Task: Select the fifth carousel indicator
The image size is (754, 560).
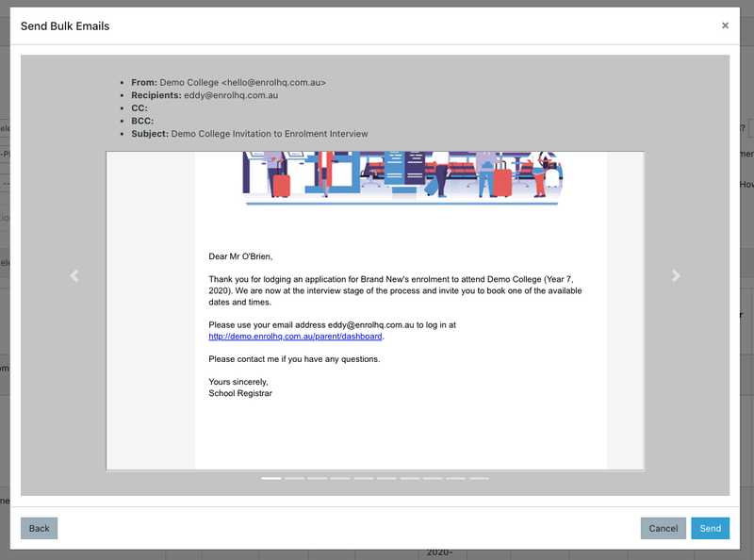Action: tap(364, 479)
